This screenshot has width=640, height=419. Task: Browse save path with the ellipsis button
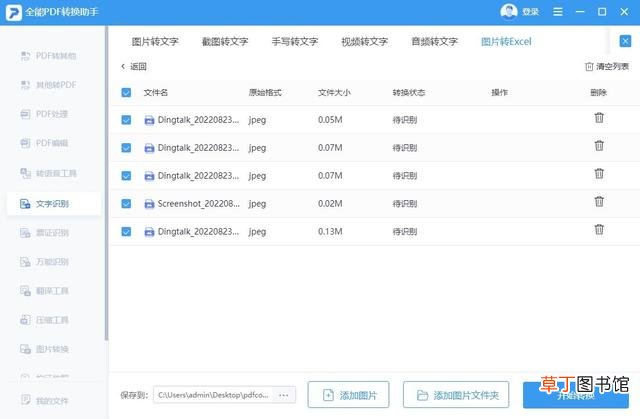point(283,395)
